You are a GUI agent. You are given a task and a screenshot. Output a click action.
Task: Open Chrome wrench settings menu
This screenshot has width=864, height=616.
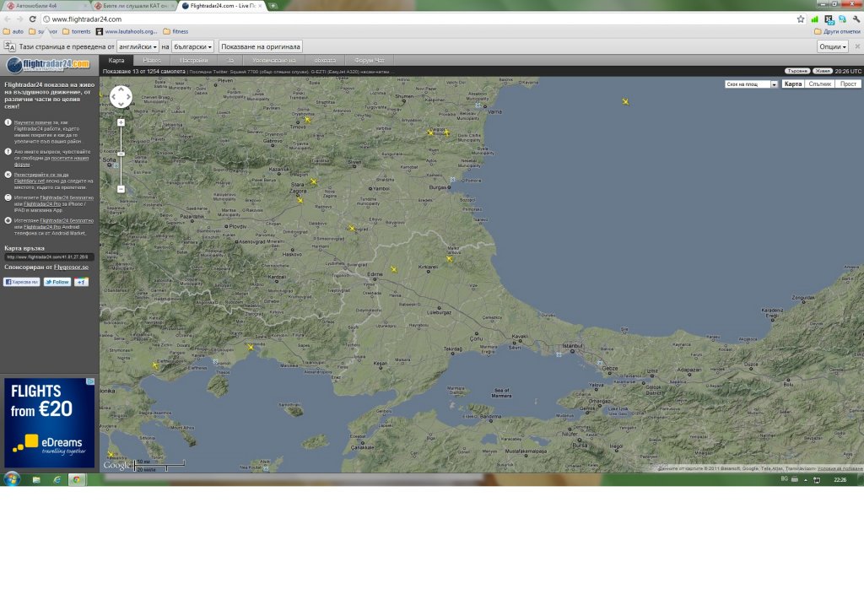coord(855,19)
